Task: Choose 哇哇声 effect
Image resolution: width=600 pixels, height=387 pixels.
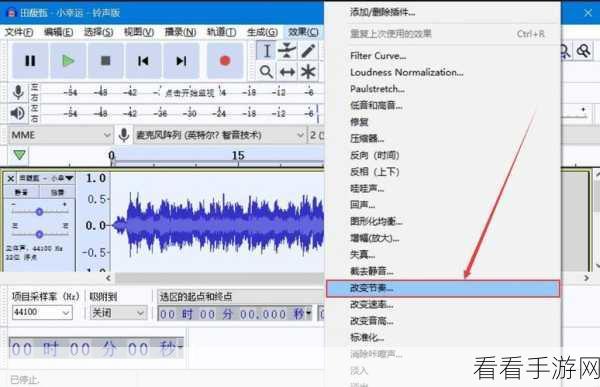Action: click(442, 188)
